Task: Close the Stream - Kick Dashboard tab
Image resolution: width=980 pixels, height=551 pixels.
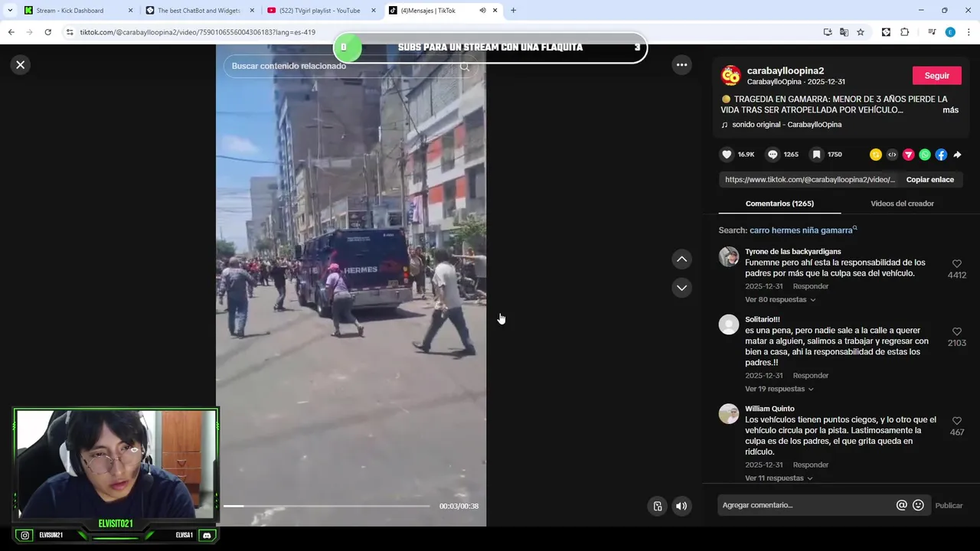Action: tap(130, 11)
